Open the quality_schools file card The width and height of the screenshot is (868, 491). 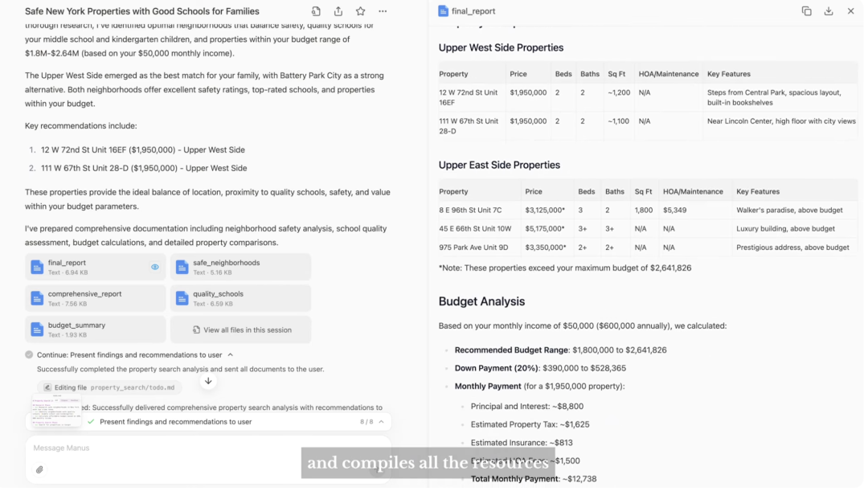point(240,298)
